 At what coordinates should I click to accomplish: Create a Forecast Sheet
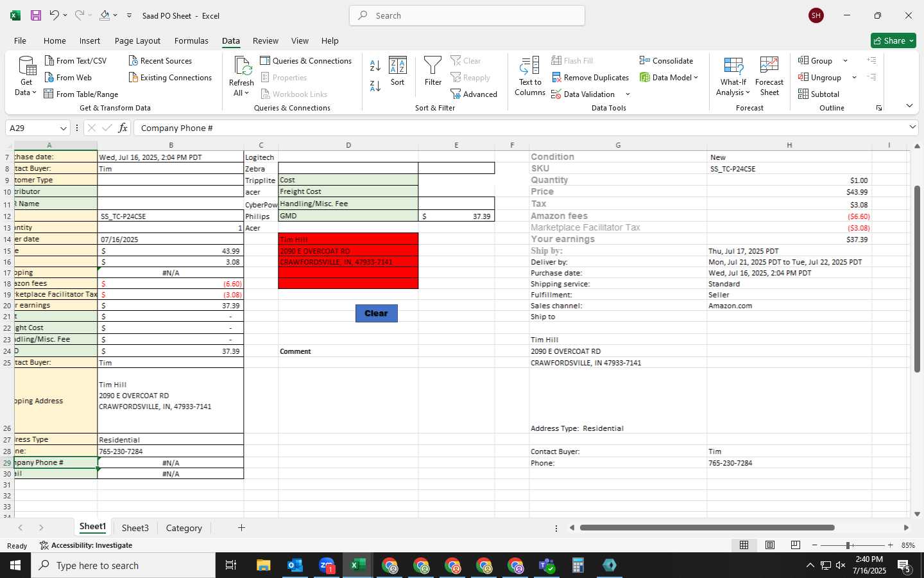point(769,76)
